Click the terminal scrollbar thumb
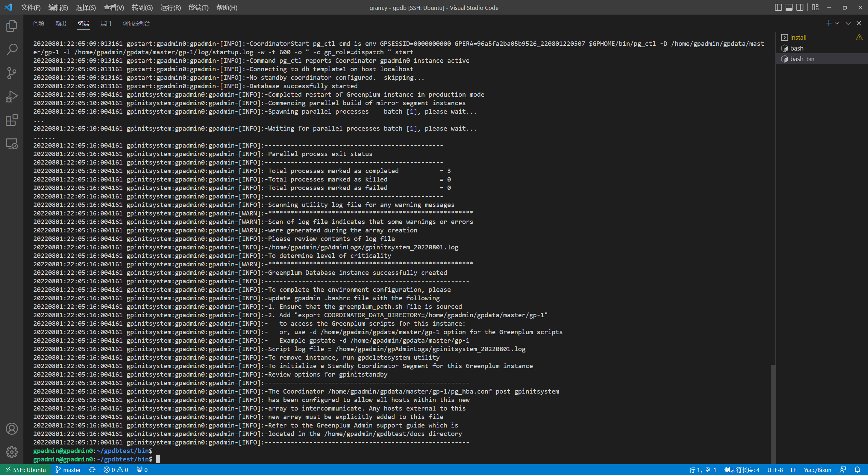This screenshot has width=868, height=475. (x=773, y=414)
